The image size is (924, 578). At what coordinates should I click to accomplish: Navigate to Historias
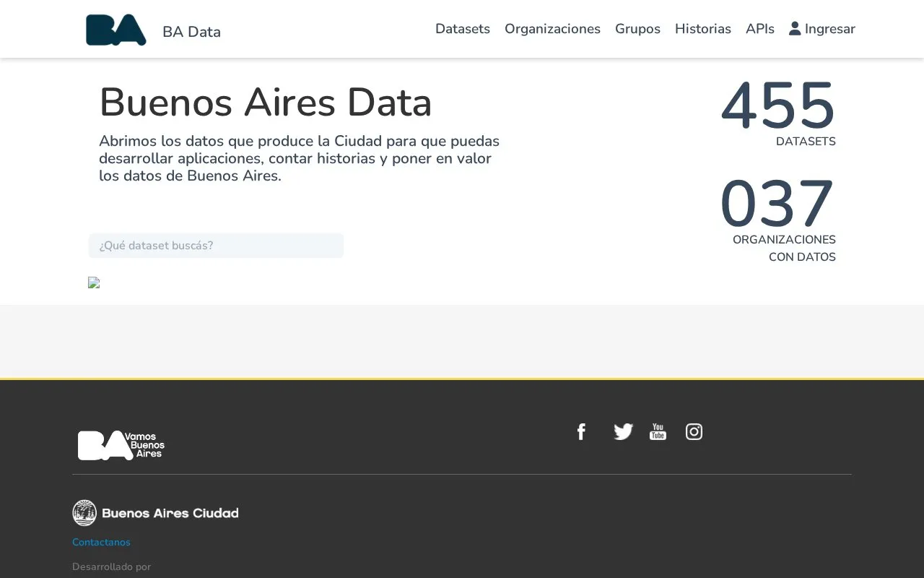(x=703, y=29)
